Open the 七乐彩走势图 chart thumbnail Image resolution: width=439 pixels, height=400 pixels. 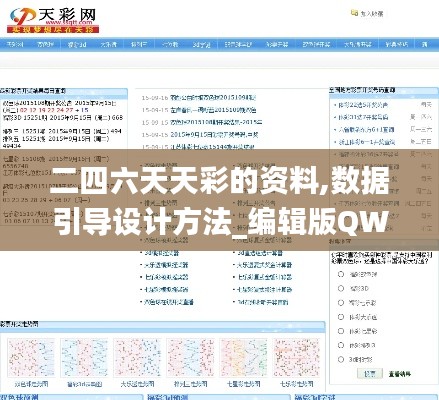[296, 358]
